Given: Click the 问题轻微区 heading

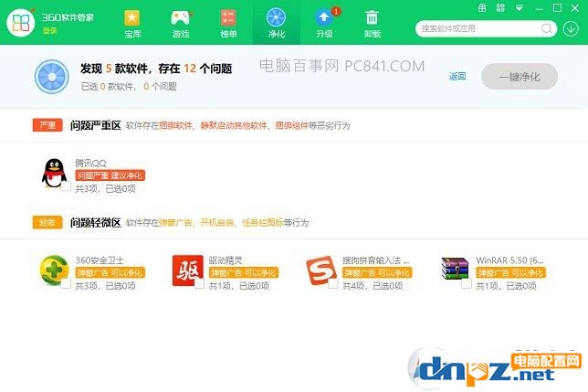Looking at the screenshot, I should coord(96,222).
